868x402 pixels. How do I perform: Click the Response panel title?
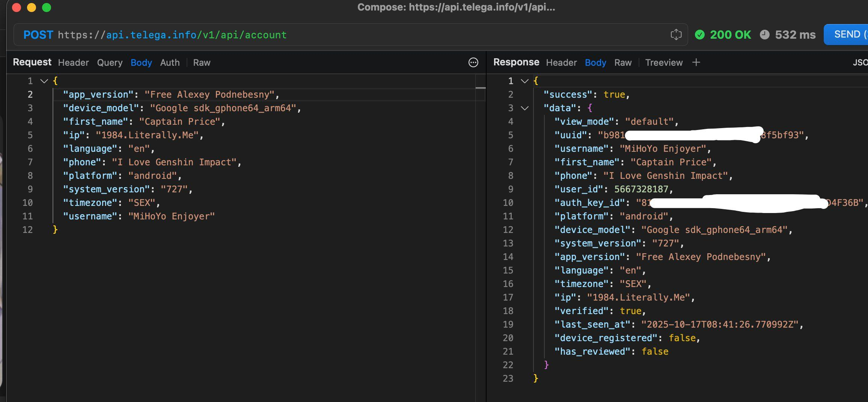click(x=516, y=62)
